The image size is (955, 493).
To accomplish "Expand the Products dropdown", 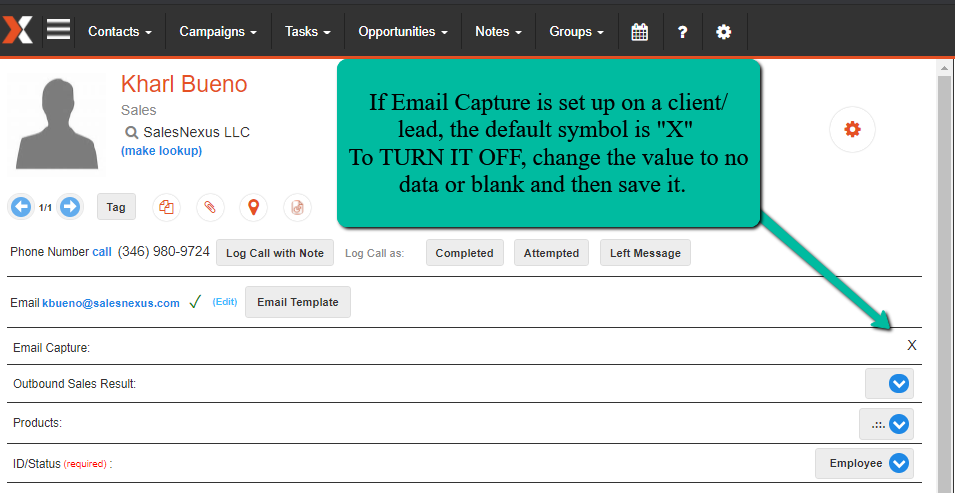I will pos(898,424).
